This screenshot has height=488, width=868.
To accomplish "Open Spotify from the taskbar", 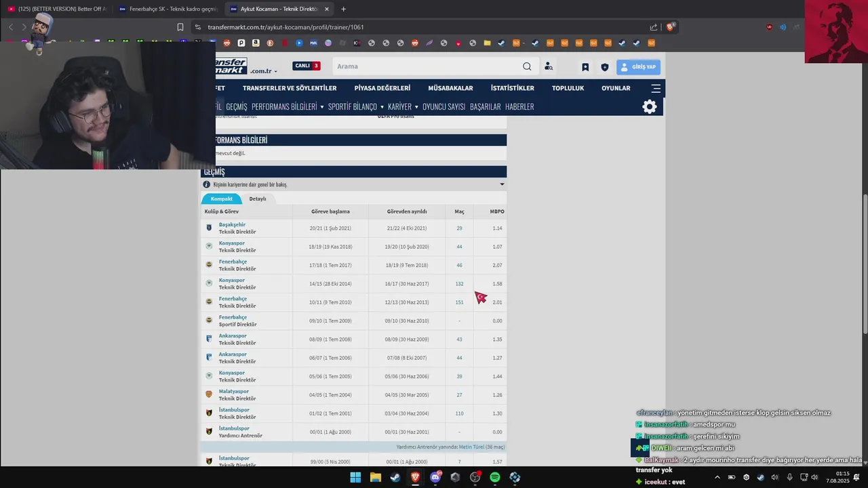I will coord(495,477).
